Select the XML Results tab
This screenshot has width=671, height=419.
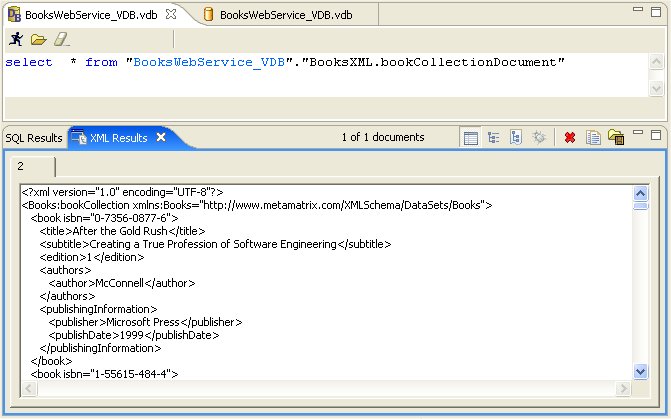pos(119,138)
